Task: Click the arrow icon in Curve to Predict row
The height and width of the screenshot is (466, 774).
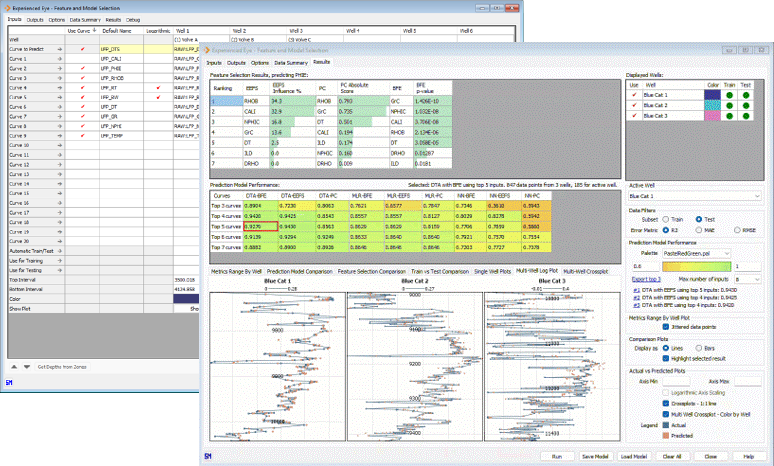Action: point(60,48)
